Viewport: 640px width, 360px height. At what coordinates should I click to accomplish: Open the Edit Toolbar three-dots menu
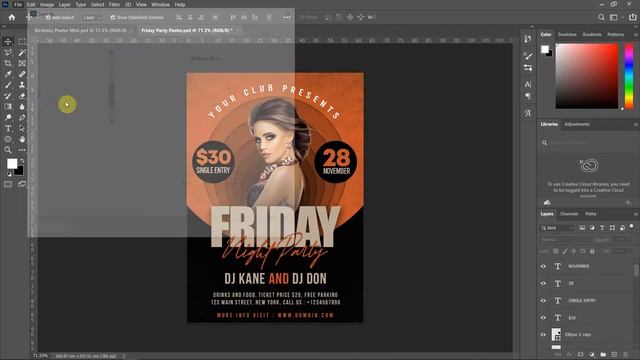click(22, 150)
